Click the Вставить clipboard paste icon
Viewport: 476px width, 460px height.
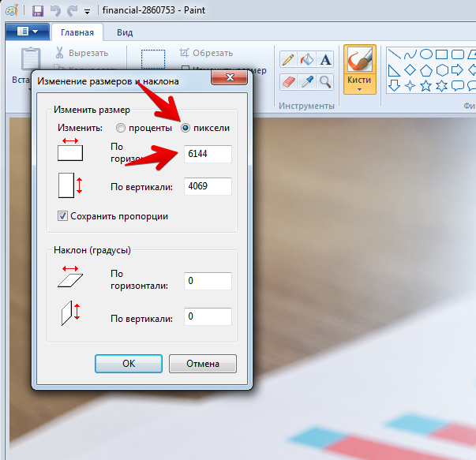(30, 58)
